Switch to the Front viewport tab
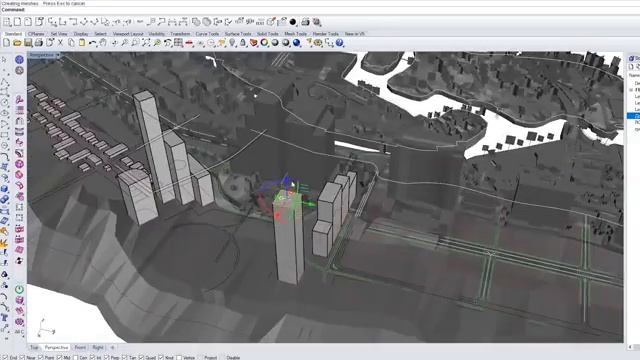Screen dimensions: 640x360 tap(80, 347)
